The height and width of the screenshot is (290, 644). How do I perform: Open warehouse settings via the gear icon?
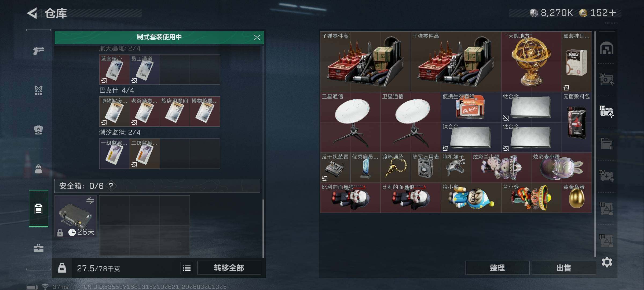[607, 262]
